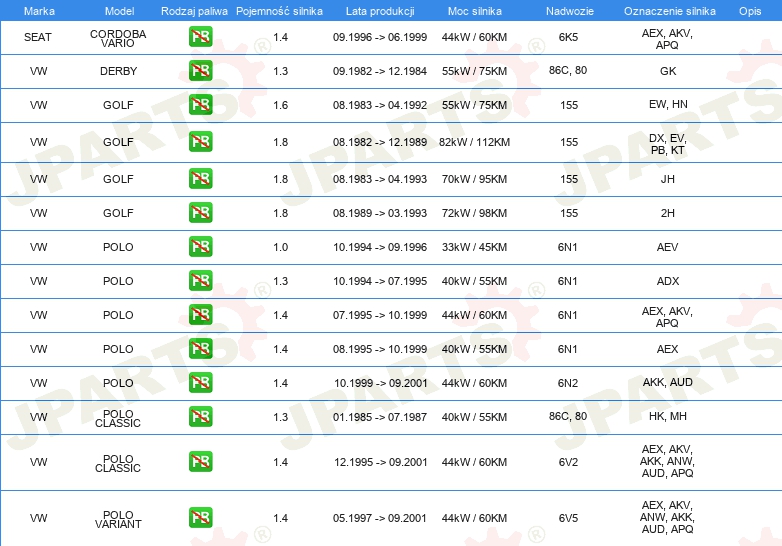Click the fuel icon in the Golf 82kW row
This screenshot has height=546, width=782.
[x=200, y=142]
